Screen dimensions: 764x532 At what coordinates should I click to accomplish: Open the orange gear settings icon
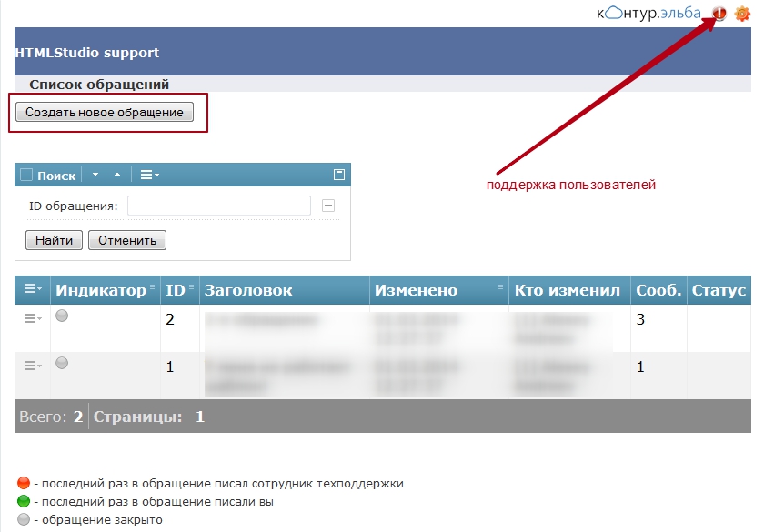pos(741,14)
